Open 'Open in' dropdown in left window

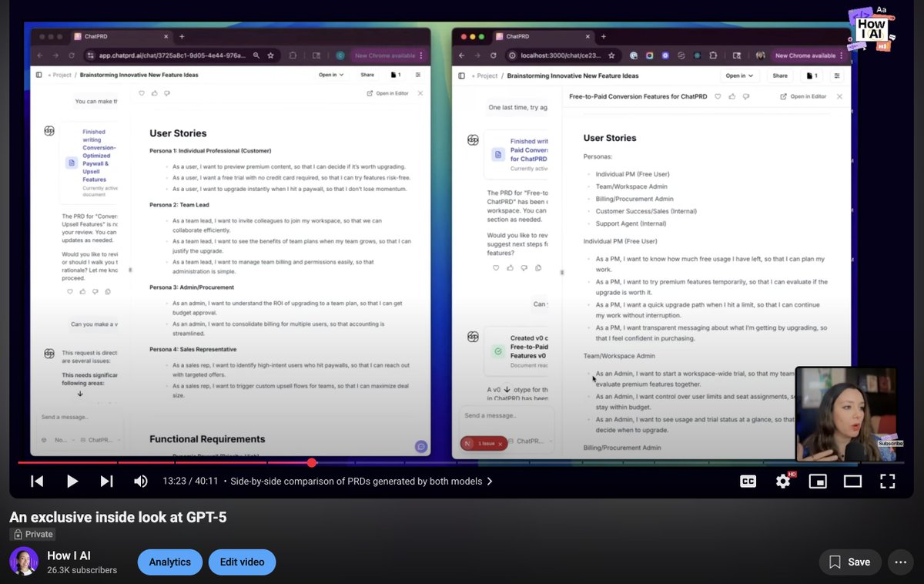pyautogui.click(x=332, y=75)
